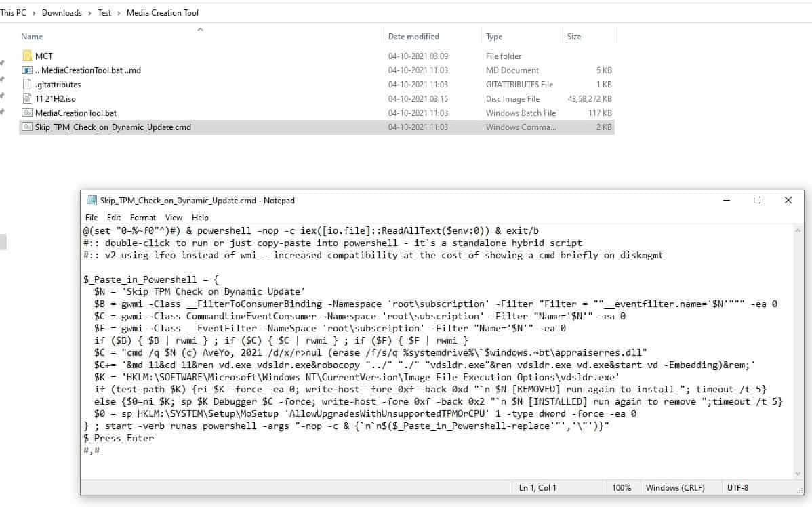Screen dimensions: 812x507
Task: Click the 'Windows Batch File' type cell
Action: (521, 113)
